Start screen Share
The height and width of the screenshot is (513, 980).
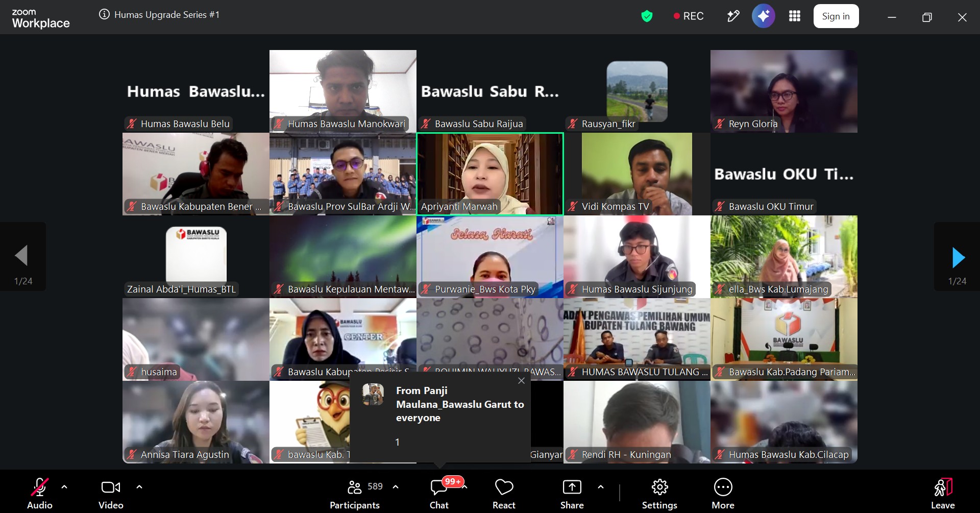(572, 493)
